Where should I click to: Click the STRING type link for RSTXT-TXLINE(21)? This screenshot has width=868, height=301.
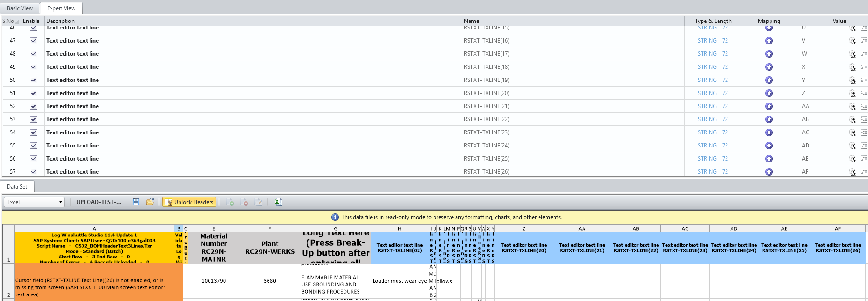707,106
